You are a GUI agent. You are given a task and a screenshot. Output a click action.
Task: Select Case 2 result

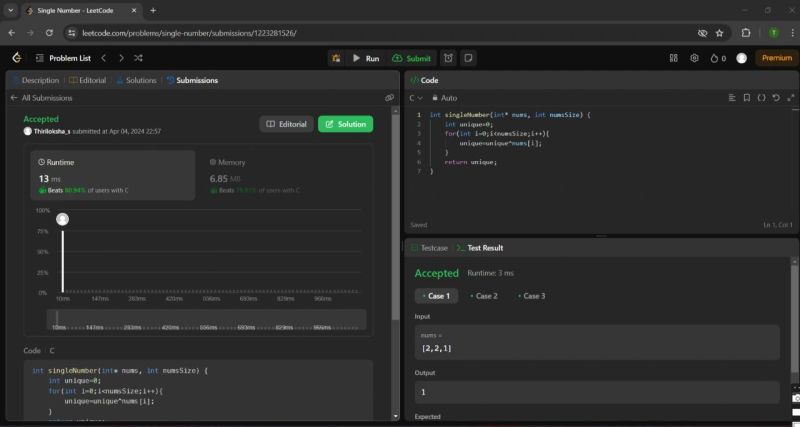pyautogui.click(x=484, y=296)
